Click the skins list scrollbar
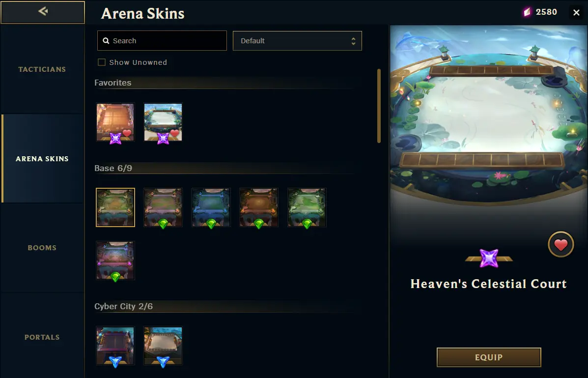Screen dimensions: 588x378 point(379,106)
